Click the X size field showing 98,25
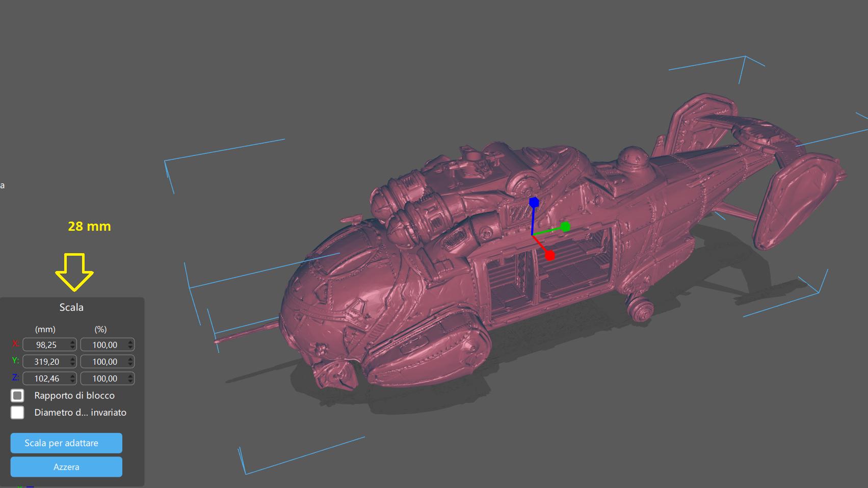This screenshot has height=488, width=868. [46, 345]
